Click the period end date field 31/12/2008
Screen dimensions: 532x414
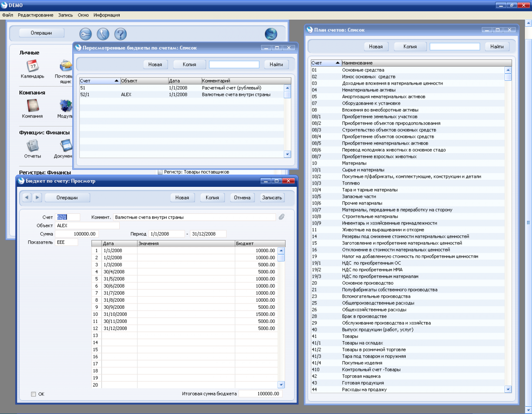(208, 234)
